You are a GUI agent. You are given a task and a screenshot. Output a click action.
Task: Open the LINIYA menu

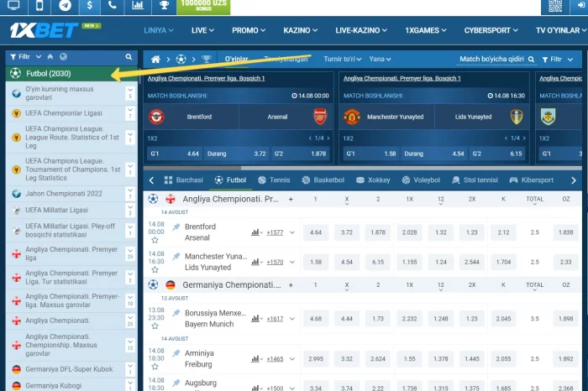click(159, 30)
